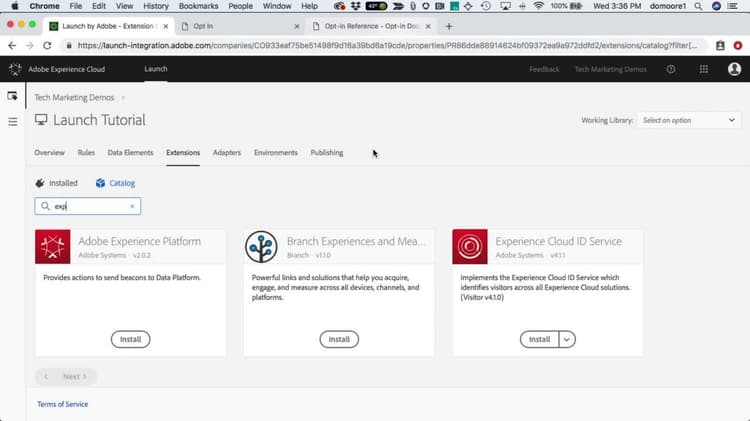The height and width of the screenshot is (421, 750).
Task: Click the Branch Experiences tree logo
Action: click(261, 246)
